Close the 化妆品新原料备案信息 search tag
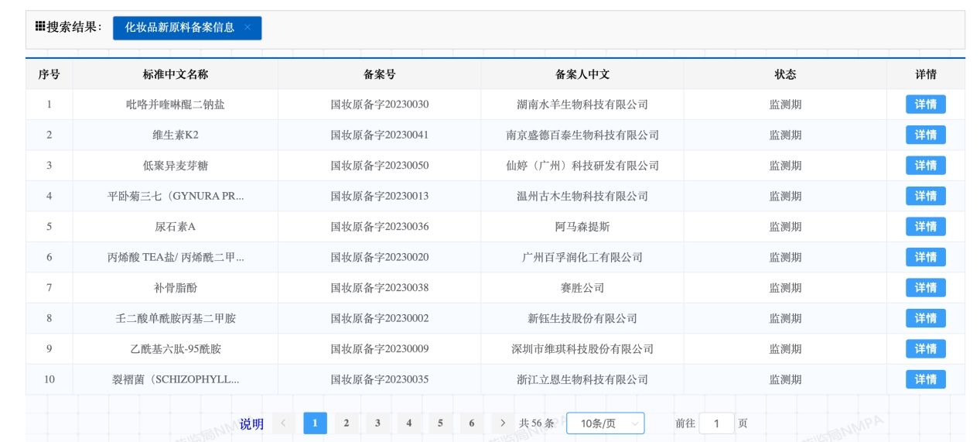The width and height of the screenshot is (980, 442). (248, 28)
